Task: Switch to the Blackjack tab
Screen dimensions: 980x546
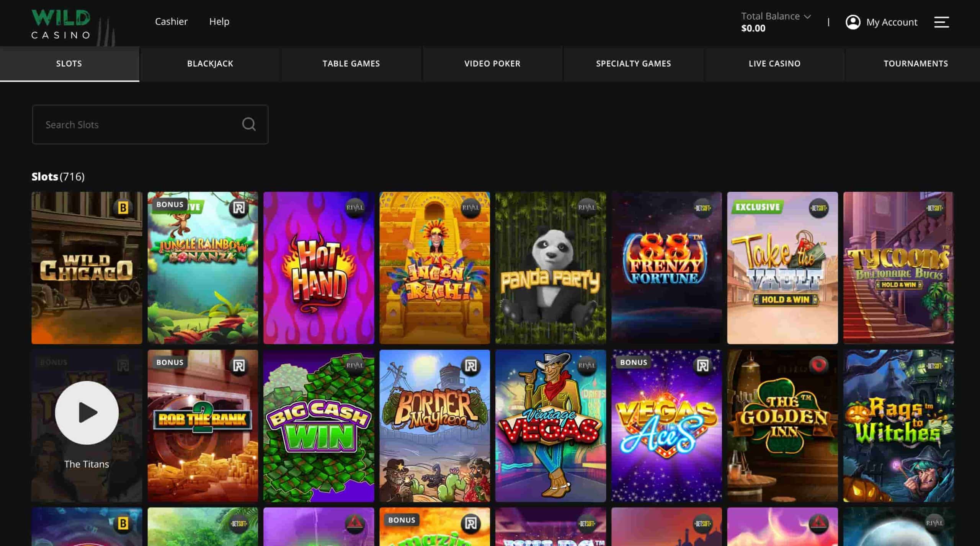Action: (x=210, y=64)
